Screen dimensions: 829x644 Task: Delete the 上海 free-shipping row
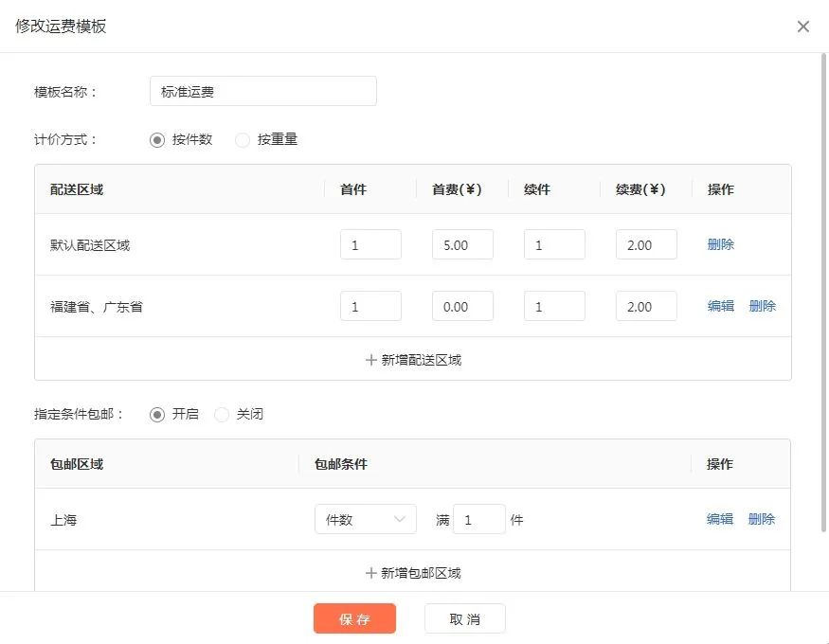pyautogui.click(x=762, y=519)
